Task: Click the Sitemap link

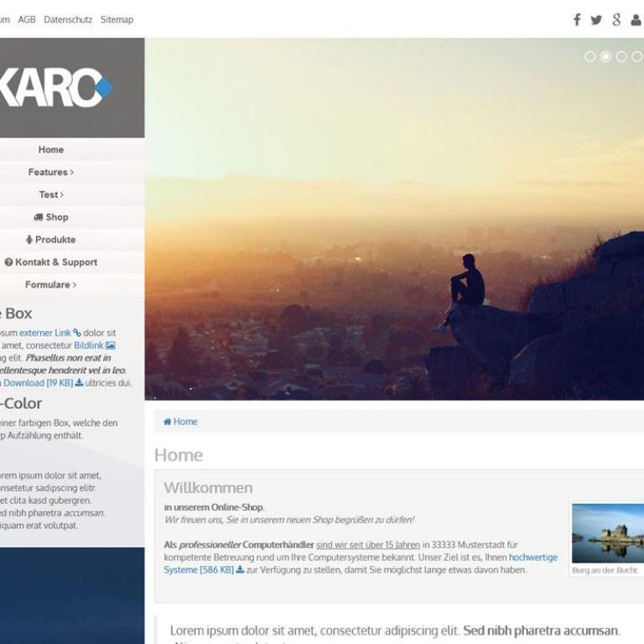Action: click(x=117, y=19)
